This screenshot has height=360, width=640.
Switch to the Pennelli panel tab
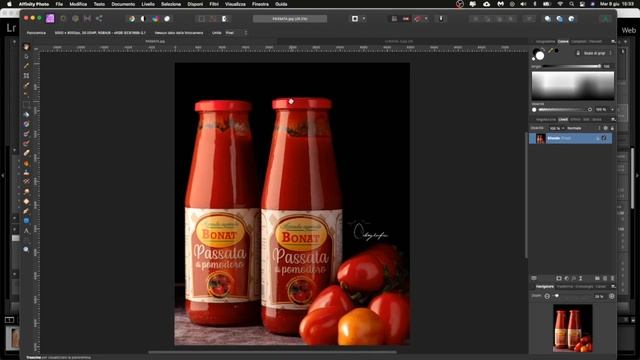point(596,42)
